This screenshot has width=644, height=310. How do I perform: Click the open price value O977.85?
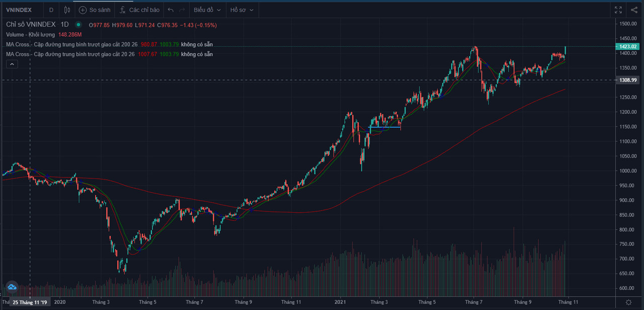pos(99,25)
